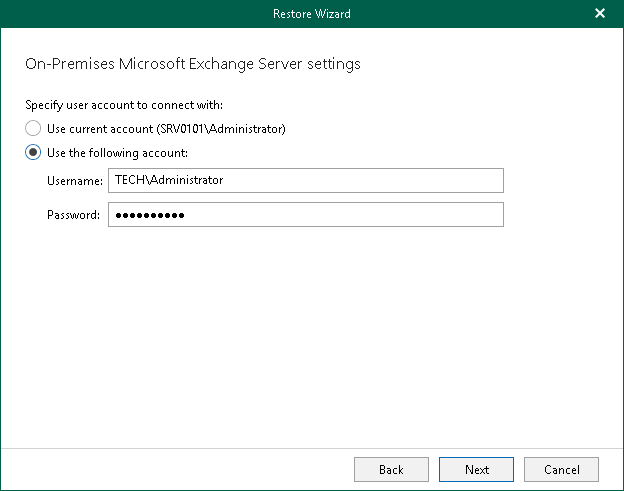624x491 pixels.
Task: Click the masked password dots
Action: click(x=150, y=215)
